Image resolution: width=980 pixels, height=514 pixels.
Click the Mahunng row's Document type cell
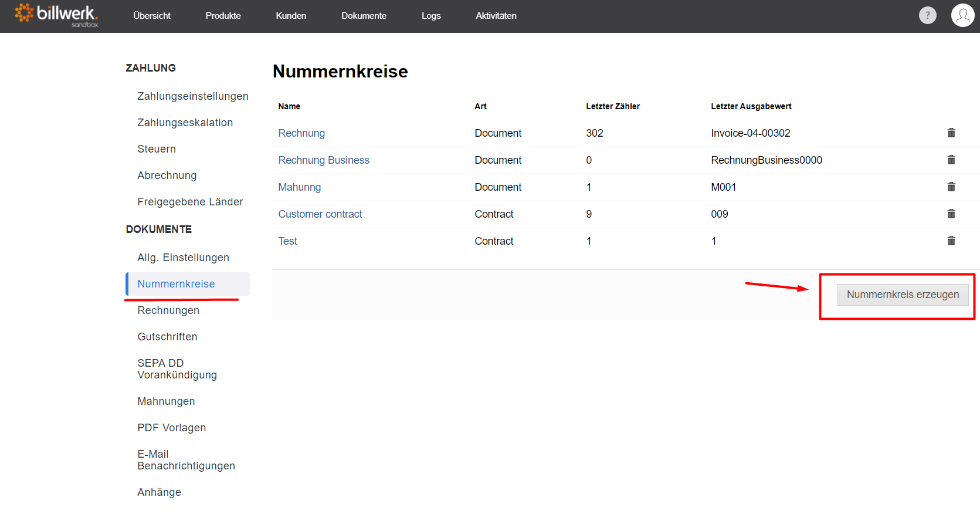click(x=498, y=187)
